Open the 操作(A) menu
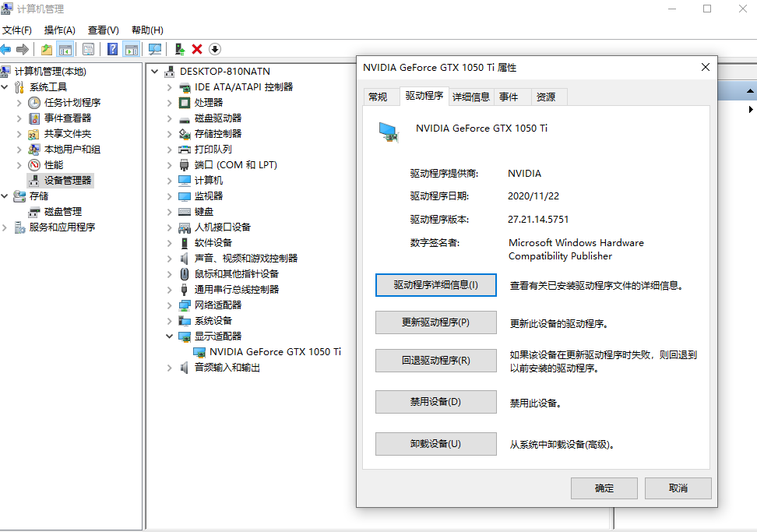Screen dimensions: 757x532 pyautogui.click(x=59, y=30)
